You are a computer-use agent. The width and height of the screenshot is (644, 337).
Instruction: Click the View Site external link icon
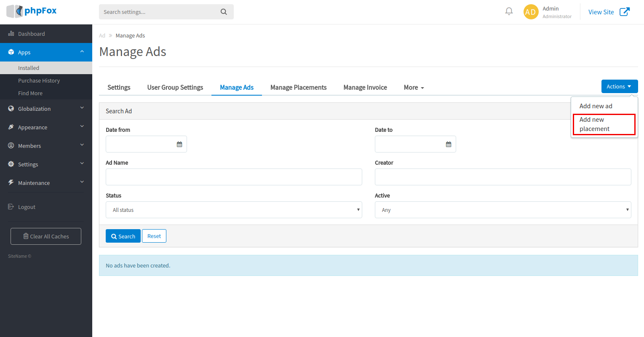coord(625,12)
